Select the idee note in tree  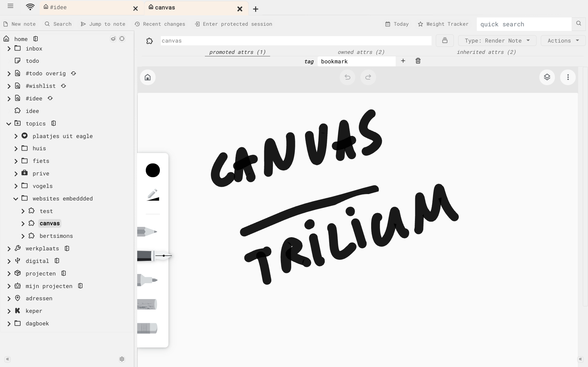pos(32,111)
